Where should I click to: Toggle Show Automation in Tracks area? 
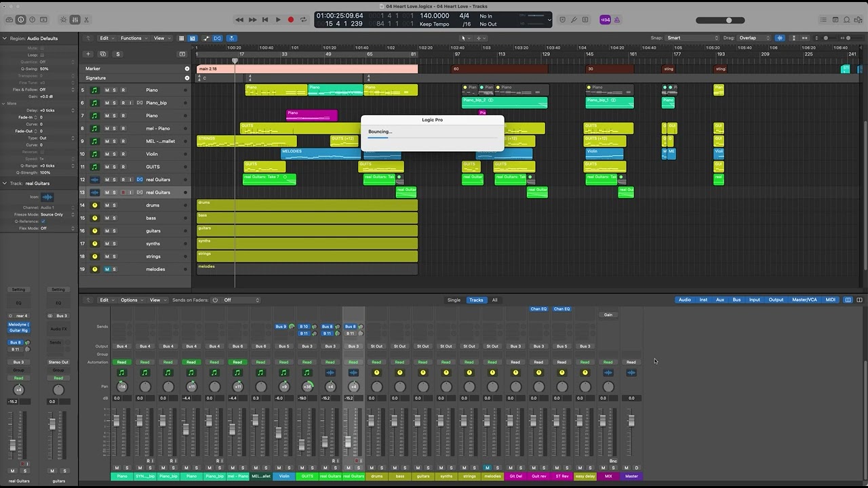[x=206, y=38]
